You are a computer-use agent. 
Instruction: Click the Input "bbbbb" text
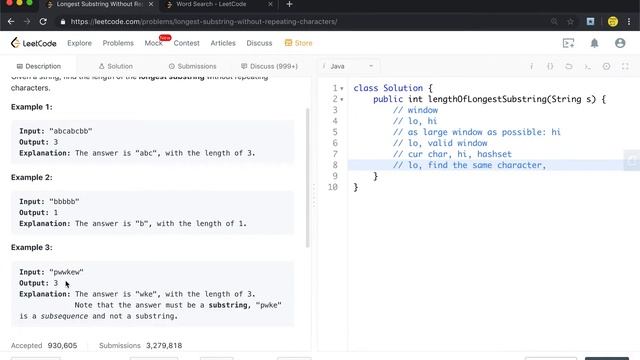(x=49, y=202)
